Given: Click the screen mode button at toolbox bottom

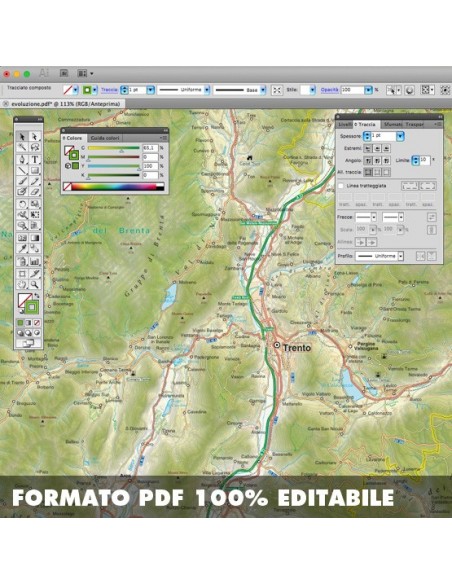Looking at the screenshot, I should tap(29, 343).
